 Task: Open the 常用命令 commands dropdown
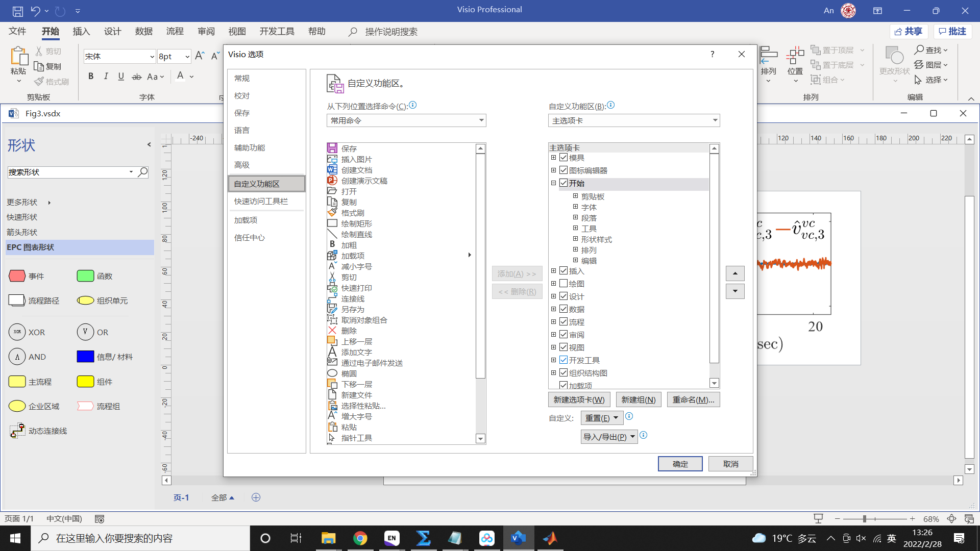point(406,120)
